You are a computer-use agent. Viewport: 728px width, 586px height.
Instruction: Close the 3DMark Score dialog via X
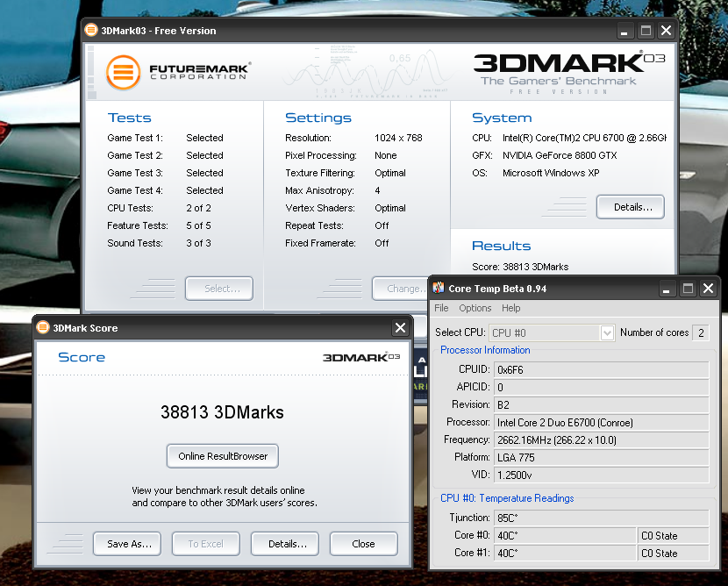click(x=400, y=328)
